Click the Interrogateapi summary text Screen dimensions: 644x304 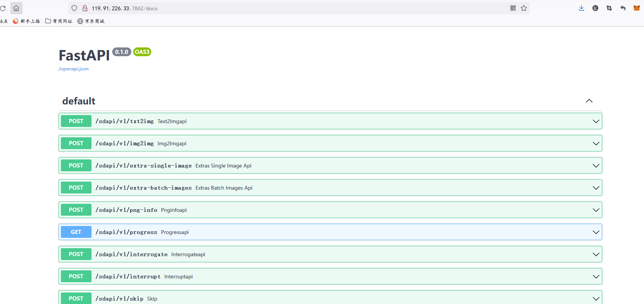[188, 254]
